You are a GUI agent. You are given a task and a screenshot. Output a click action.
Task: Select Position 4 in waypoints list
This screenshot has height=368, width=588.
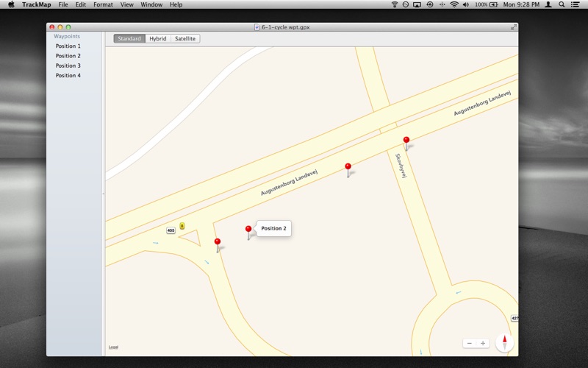tap(68, 75)
